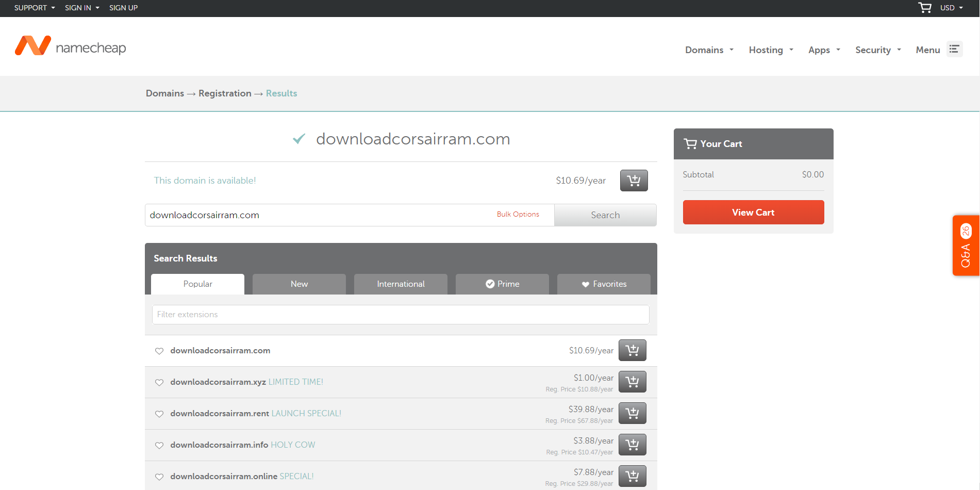The width and height of the screenshot is (980, 490).
Task: Favorite downloadcorsairram.rent with heart
Action: [159, 414]
